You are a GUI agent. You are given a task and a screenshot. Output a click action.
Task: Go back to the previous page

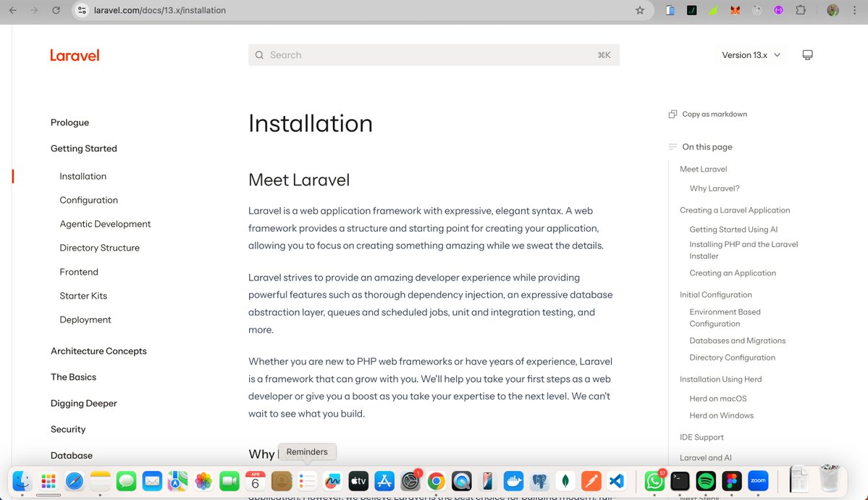pos(13,10)
